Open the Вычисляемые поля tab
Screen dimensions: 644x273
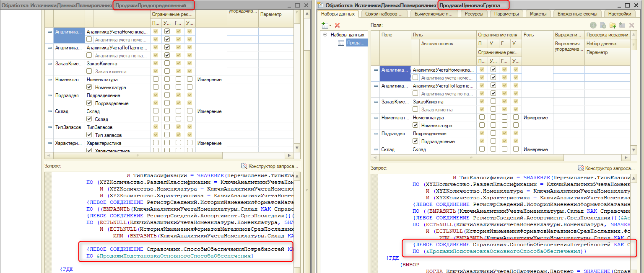click(x=433, y=14)
